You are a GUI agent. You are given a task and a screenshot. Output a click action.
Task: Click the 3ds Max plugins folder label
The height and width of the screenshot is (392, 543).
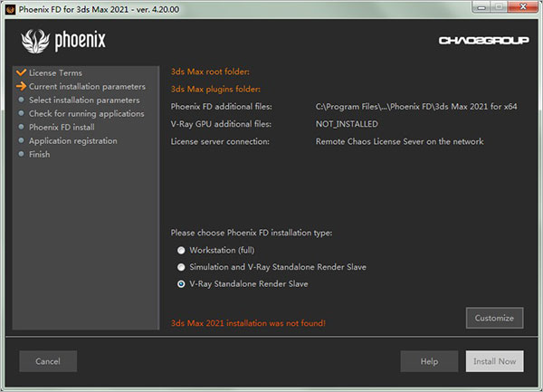tap(215, 89)
